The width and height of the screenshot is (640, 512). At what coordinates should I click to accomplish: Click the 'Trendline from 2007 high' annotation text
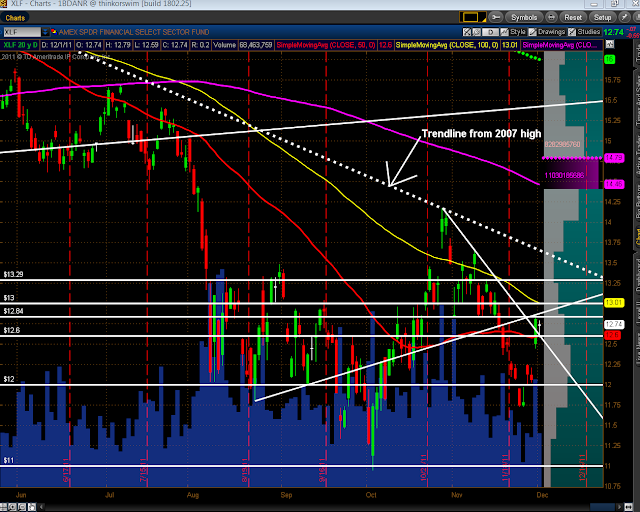pos(481,134)
